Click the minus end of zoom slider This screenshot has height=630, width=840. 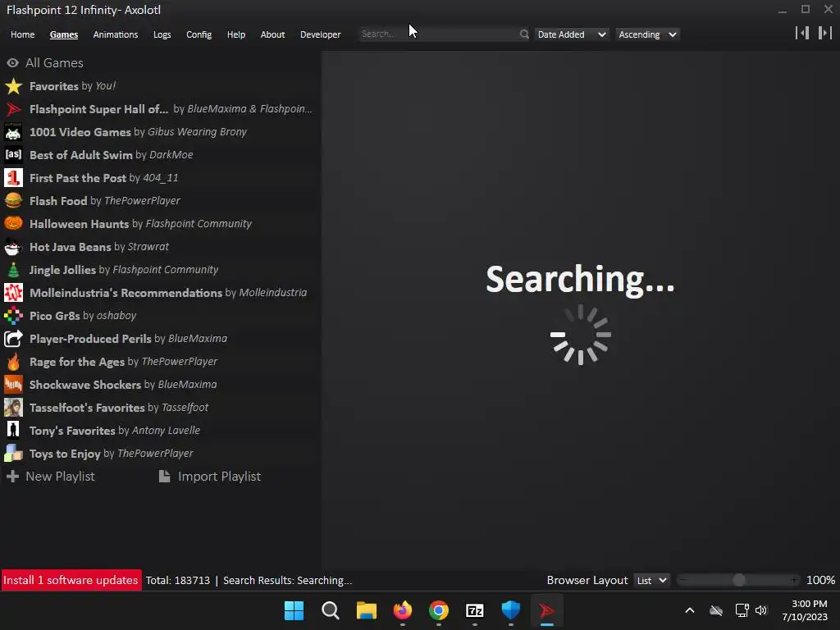tap(683, 580)
